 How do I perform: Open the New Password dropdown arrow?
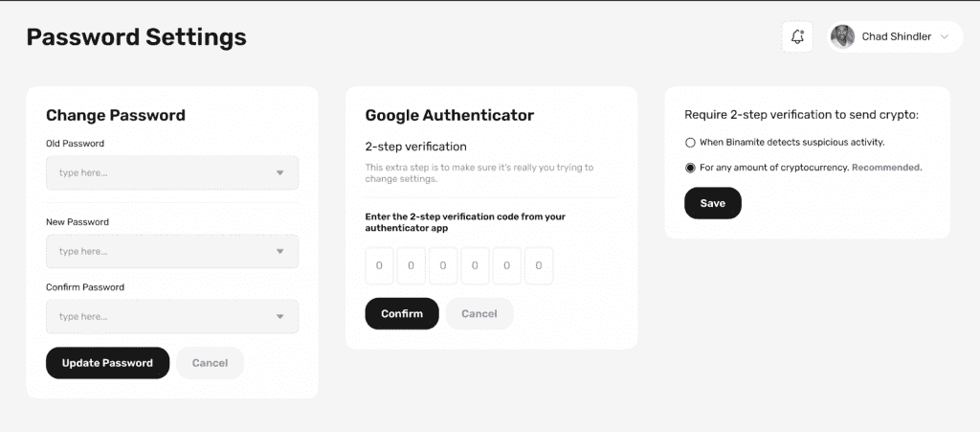[x=280, y=251]
